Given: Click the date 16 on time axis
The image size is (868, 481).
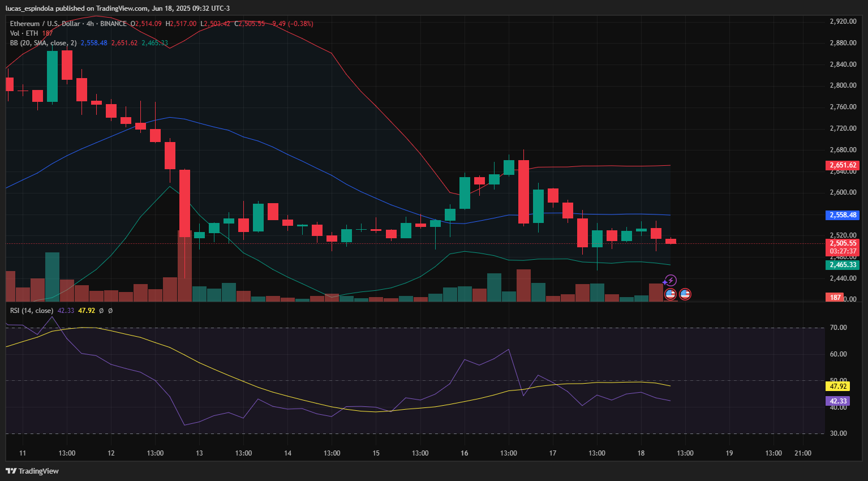Looking at the screenshot, I should (464, 453).
